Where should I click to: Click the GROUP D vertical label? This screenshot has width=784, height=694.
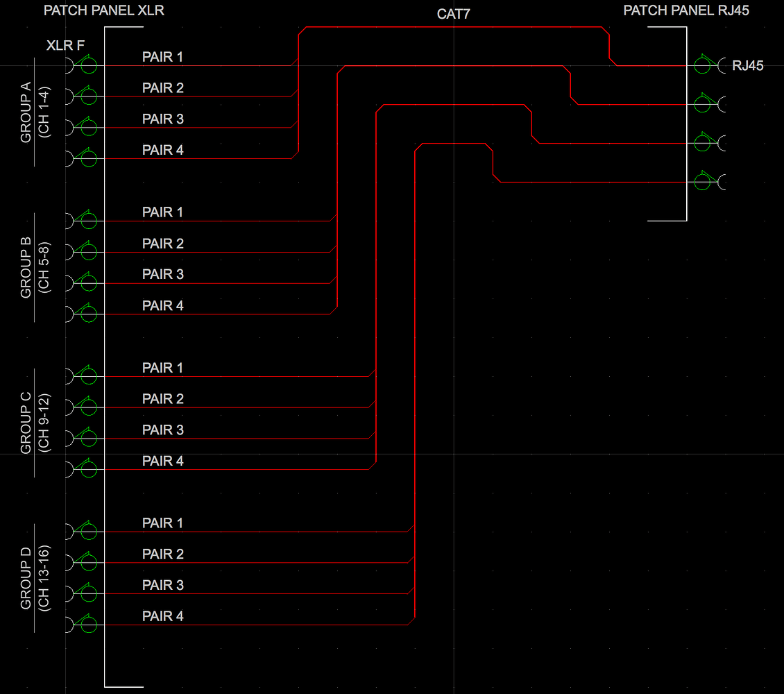click(26, 579)
